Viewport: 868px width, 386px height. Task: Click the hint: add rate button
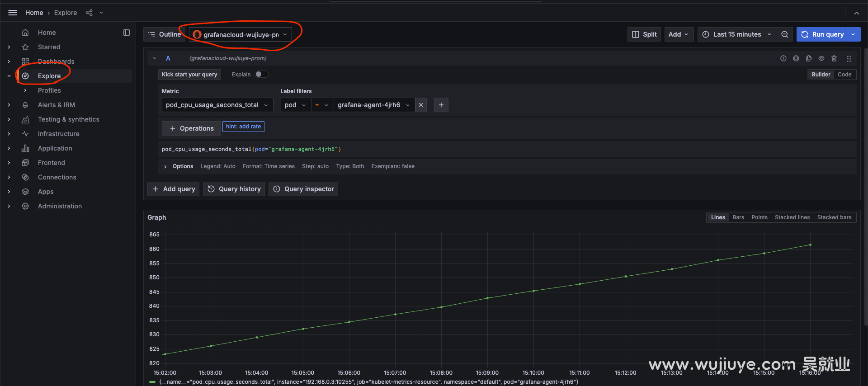pyautogui.click(x=243, y=127)
